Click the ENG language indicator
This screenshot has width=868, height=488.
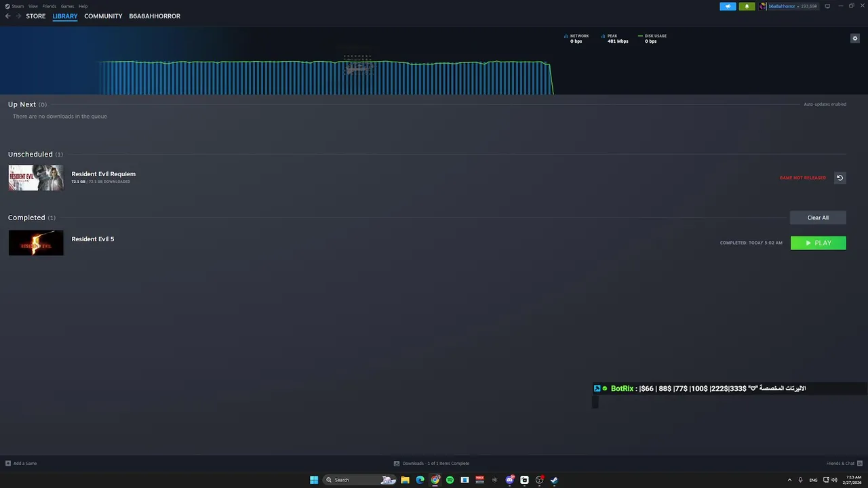(813, 480)
